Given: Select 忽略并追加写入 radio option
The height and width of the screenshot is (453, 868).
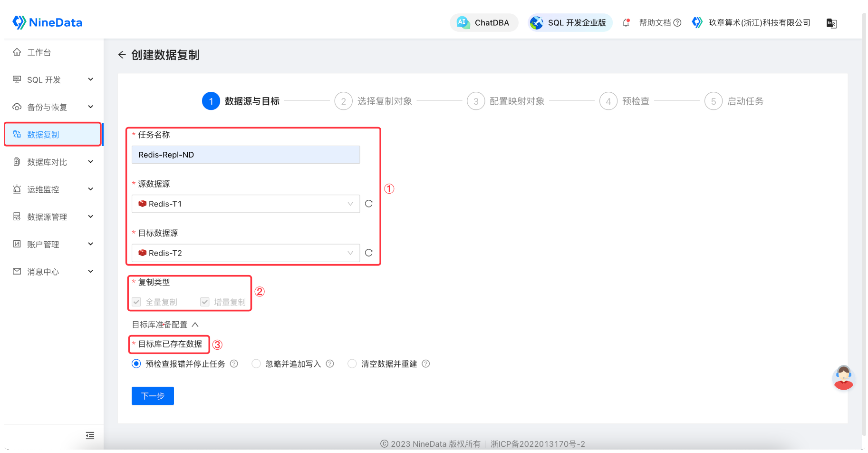Looking at the screenshot, I should [256, 364].
